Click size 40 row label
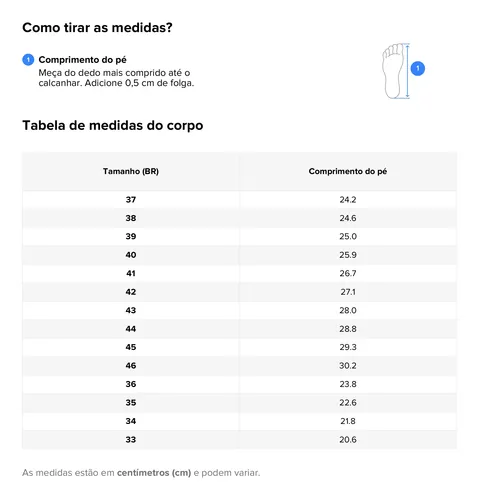Viewport: 479px width, 500px height. (131, 255)
